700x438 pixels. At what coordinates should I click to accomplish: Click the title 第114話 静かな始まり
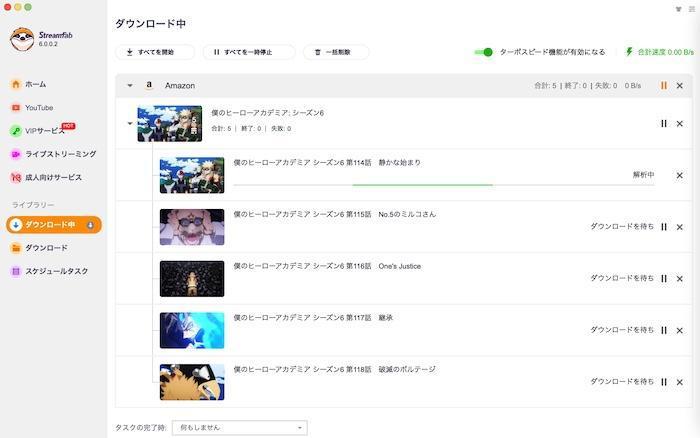327,163
